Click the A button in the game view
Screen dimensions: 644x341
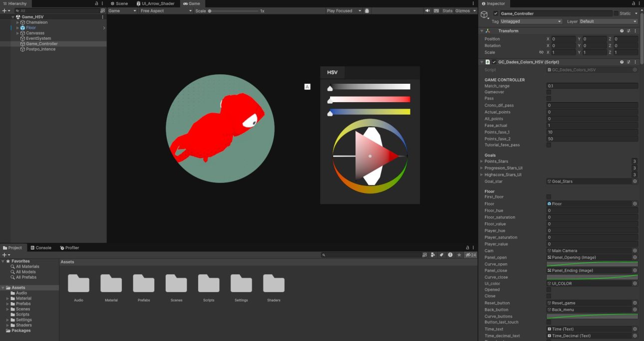308,87
